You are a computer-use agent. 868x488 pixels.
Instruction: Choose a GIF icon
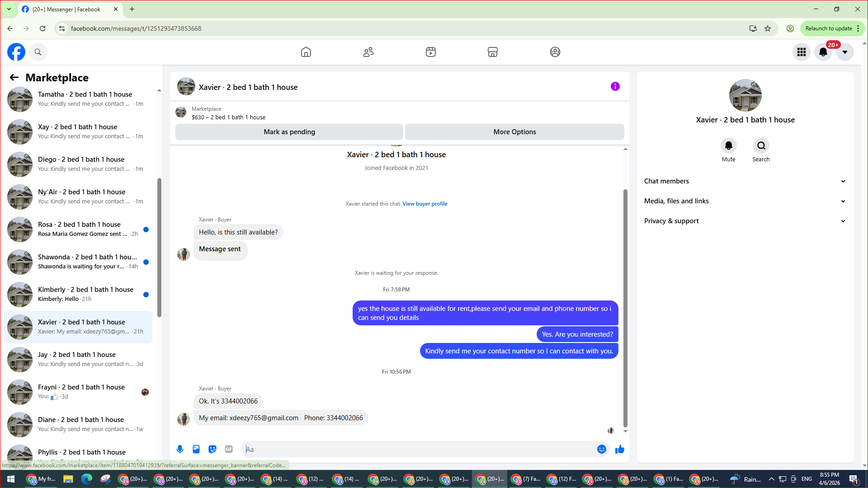click(229, 449)
